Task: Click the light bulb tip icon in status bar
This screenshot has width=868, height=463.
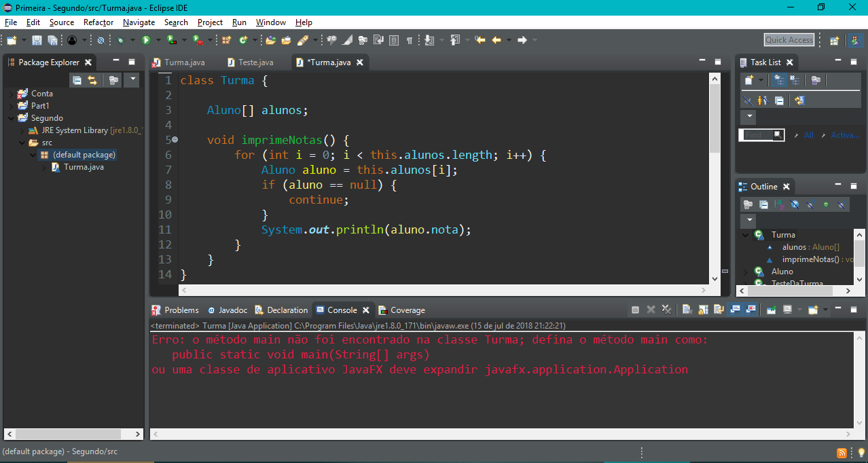Action: coord(861,453)
